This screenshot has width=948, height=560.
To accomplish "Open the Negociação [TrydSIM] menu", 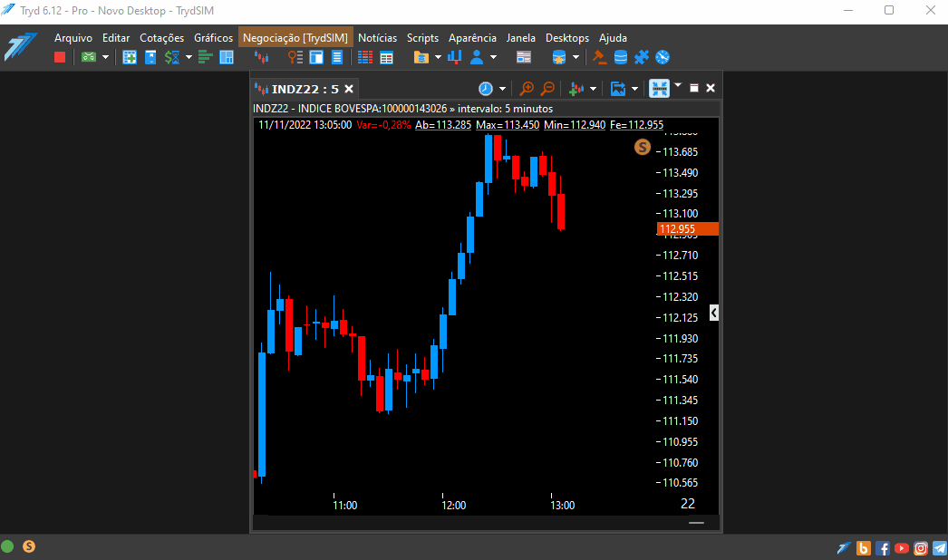I will click(295, 37).
